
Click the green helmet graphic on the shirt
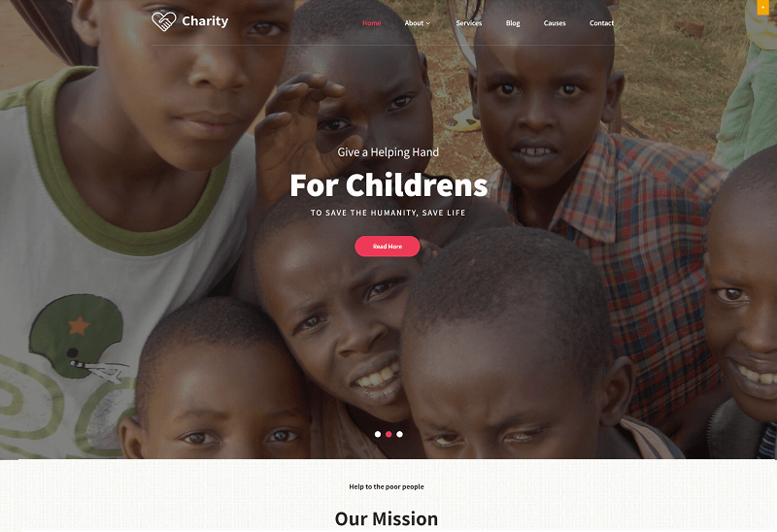coord(77,337)
